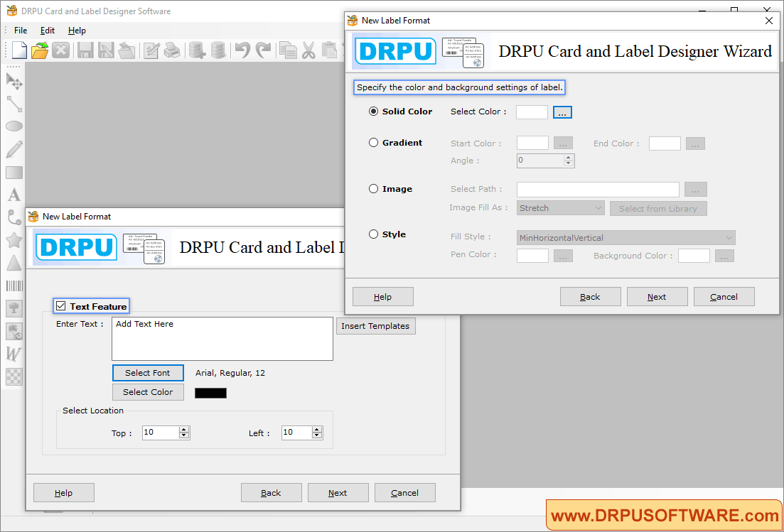Click the grey X close-document toolbar icon

[x=61, y=50]
